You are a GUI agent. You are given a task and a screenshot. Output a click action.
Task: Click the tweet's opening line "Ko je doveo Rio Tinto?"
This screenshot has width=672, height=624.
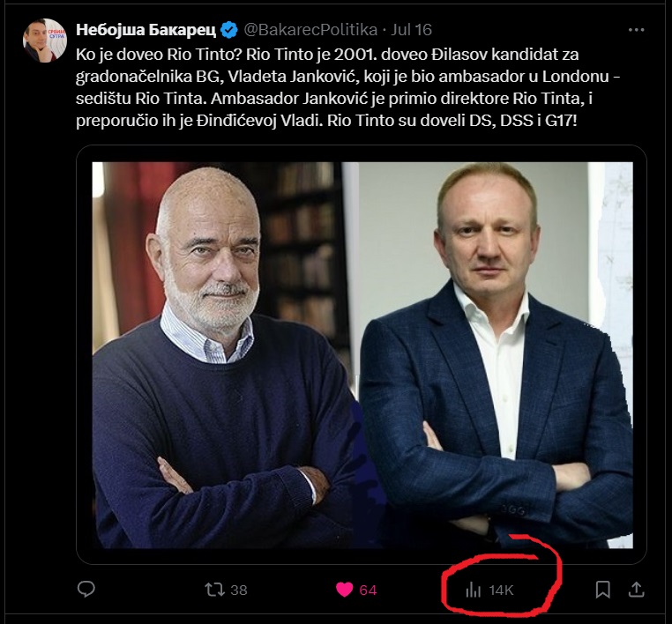tap(149, 53)
